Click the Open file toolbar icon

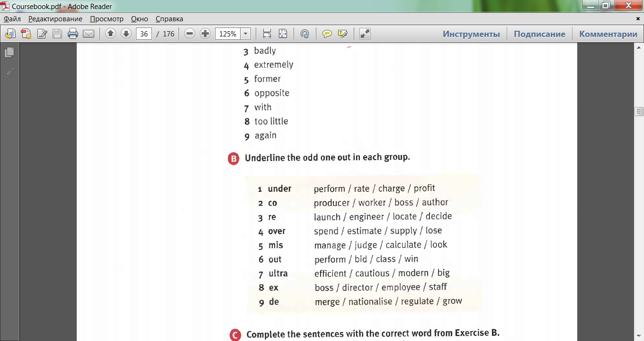[x=10, y=34]
